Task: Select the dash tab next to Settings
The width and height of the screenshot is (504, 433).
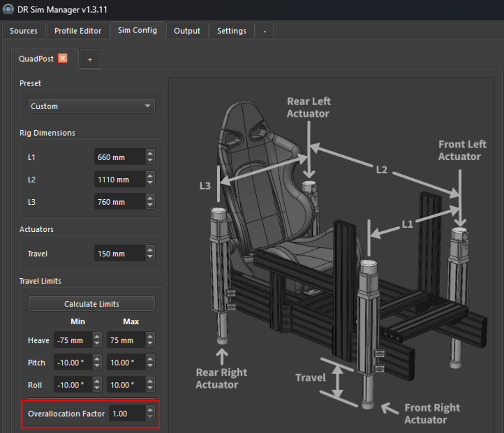Action: click(264, 31)
